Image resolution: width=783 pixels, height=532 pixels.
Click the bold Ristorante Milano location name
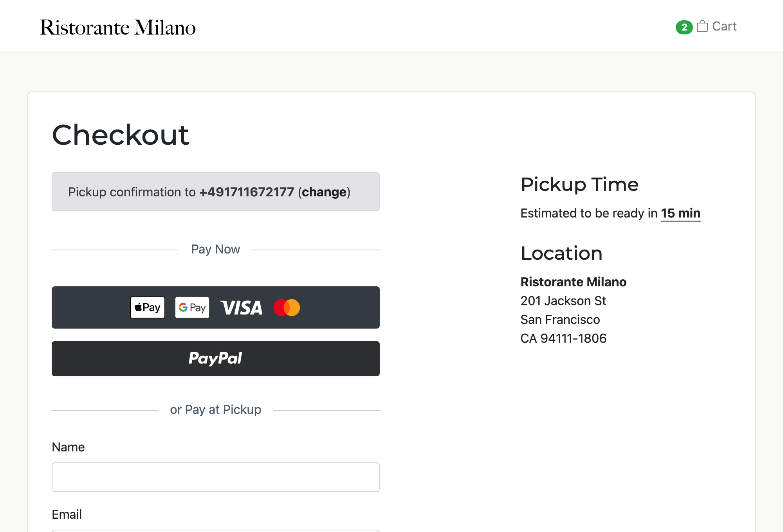[x=574, y=282]
